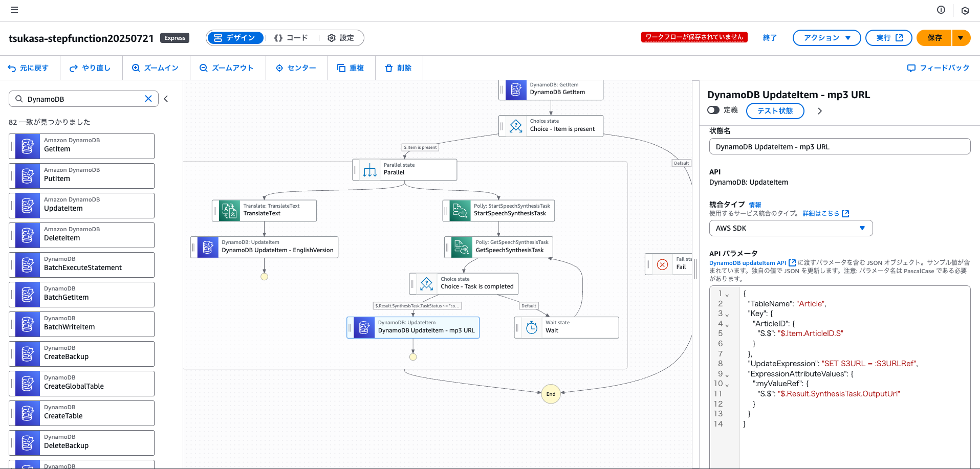980x469 pixels.
Task: Select DynamoDB UpdateItem - EnglishVersion node
Action: coord(265,247)
